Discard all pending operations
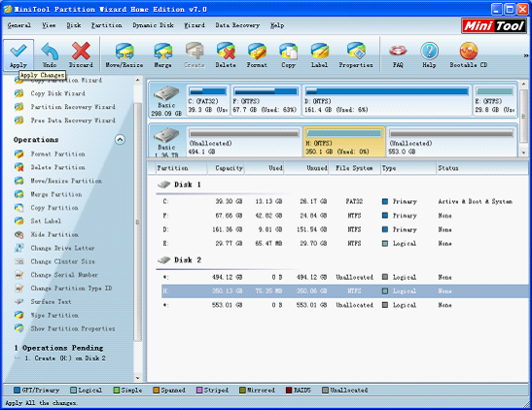This screenshot has height=410, width=532. pos(81,54)
